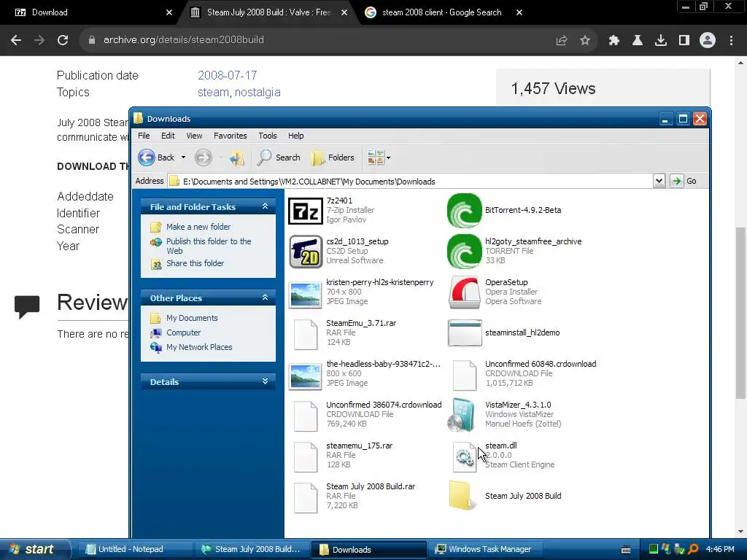The image size is (747, 560).
Task: Click the Explorer Forward arrow icon
Action: [204, 157]
